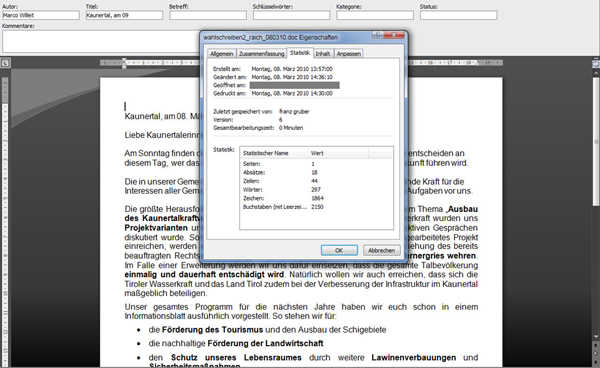
Task: Click the tab stop selector beside ruler
Action: click(x=5, y=63)
